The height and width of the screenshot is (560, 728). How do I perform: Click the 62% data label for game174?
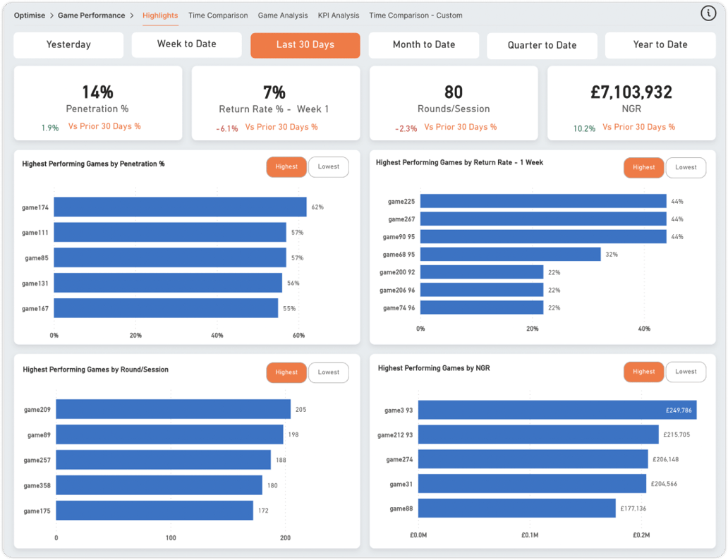point(317,207)
